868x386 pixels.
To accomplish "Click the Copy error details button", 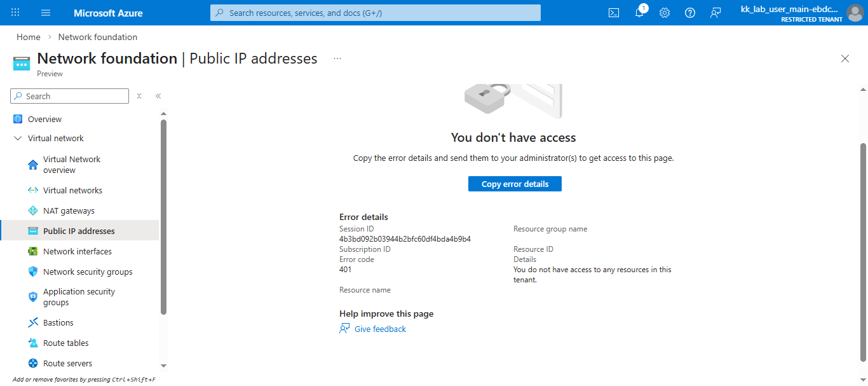I will coord(515,184).
